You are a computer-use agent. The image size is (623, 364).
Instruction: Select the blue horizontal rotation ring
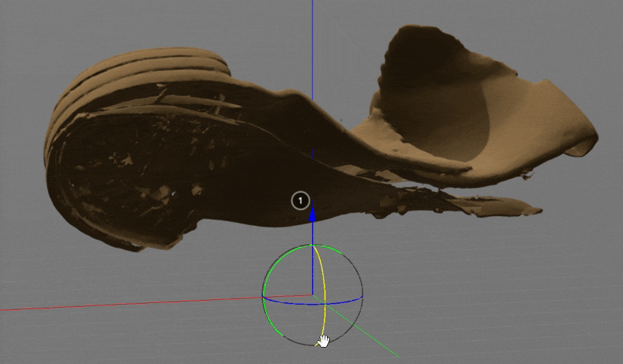(312, 305)
